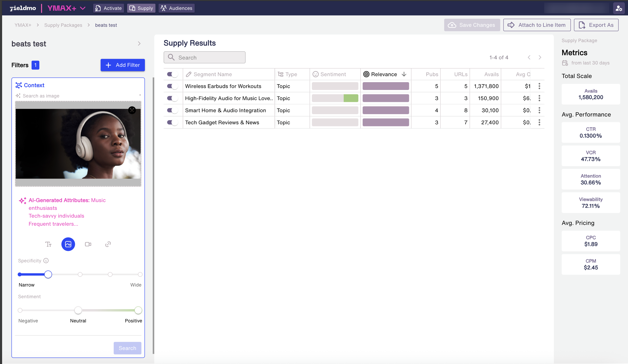Toggle off Smart Home & Audio Integration segment

pyautogui.click(x=172, y=110)
